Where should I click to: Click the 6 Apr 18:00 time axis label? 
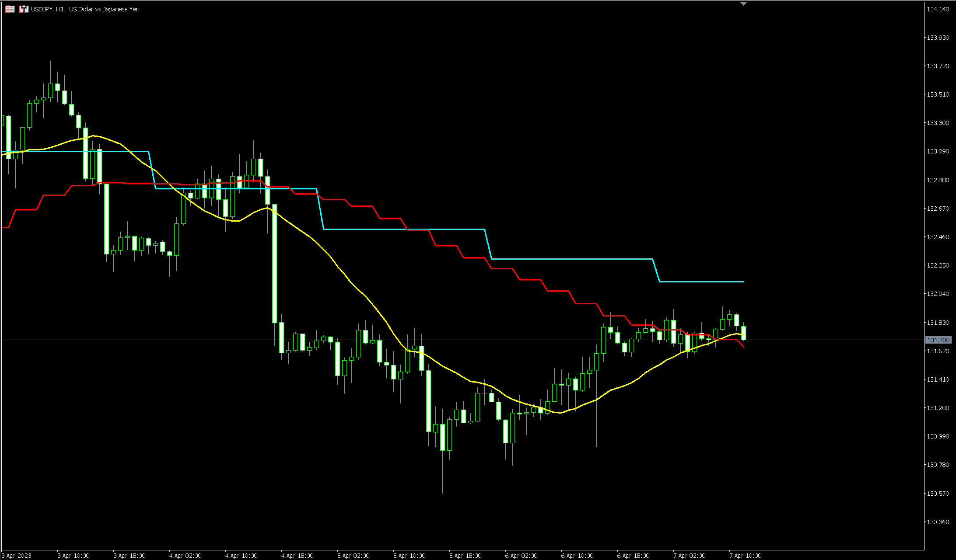coord(633,556)
